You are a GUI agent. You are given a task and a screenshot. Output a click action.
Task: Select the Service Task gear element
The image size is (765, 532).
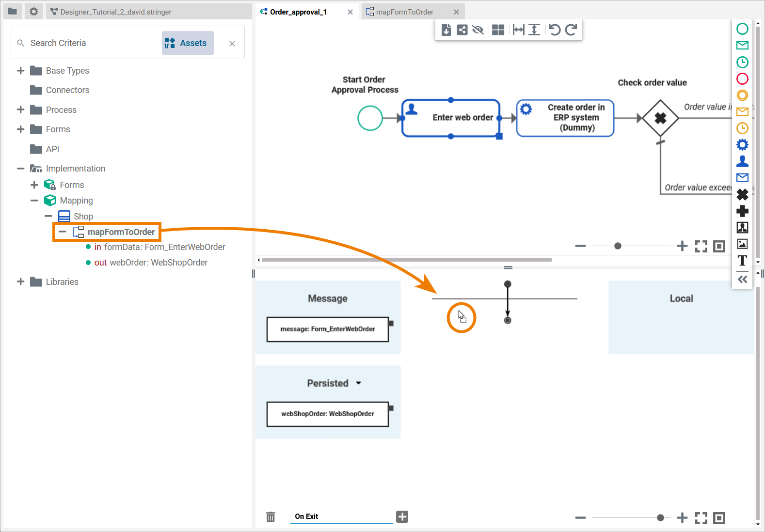[x=742, y=144]
